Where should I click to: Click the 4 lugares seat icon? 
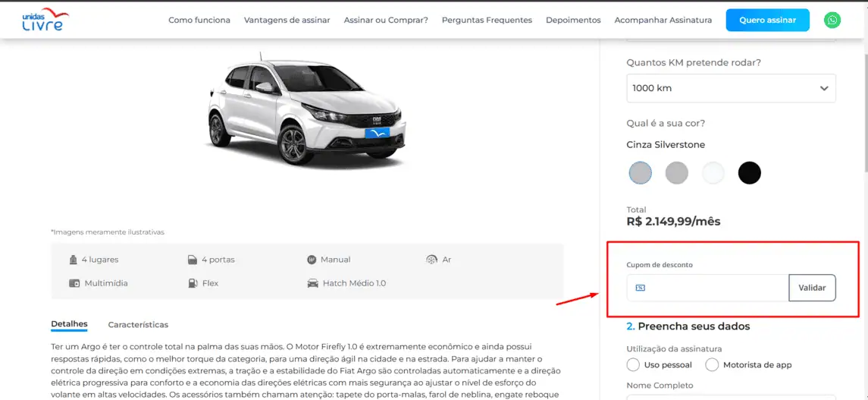click(x=73, y=260)
